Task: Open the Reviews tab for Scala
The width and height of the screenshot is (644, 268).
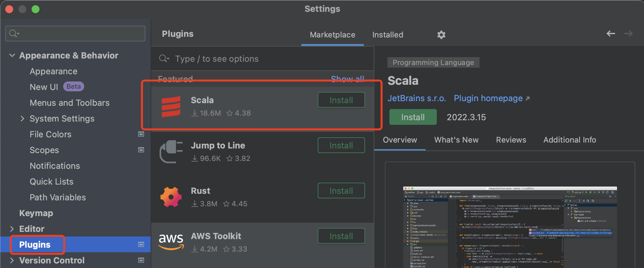Action: pos(511,140)
